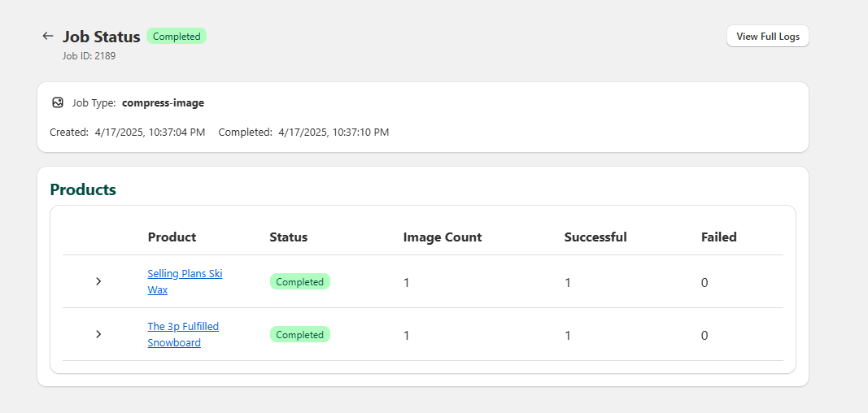Click the Status column header
The image size is (868, 413).
coord(288,237)
